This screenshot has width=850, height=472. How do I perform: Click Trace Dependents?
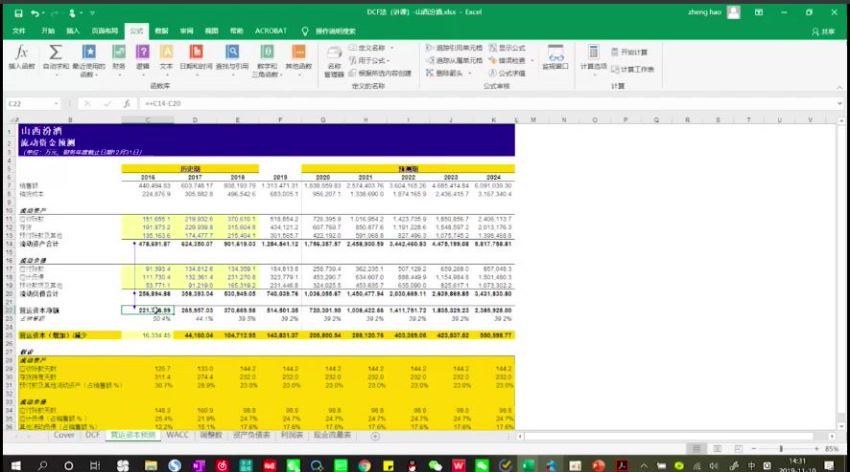click(454, 60)
